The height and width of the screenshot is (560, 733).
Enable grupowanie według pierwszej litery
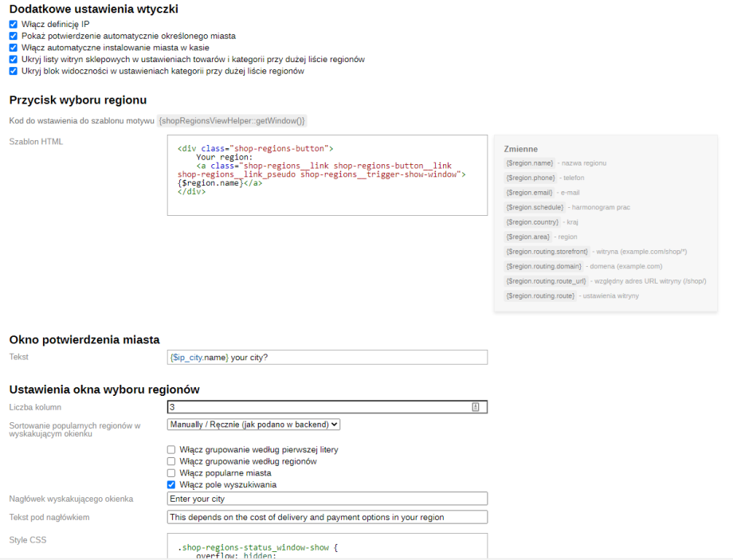(x=171, y=450)
